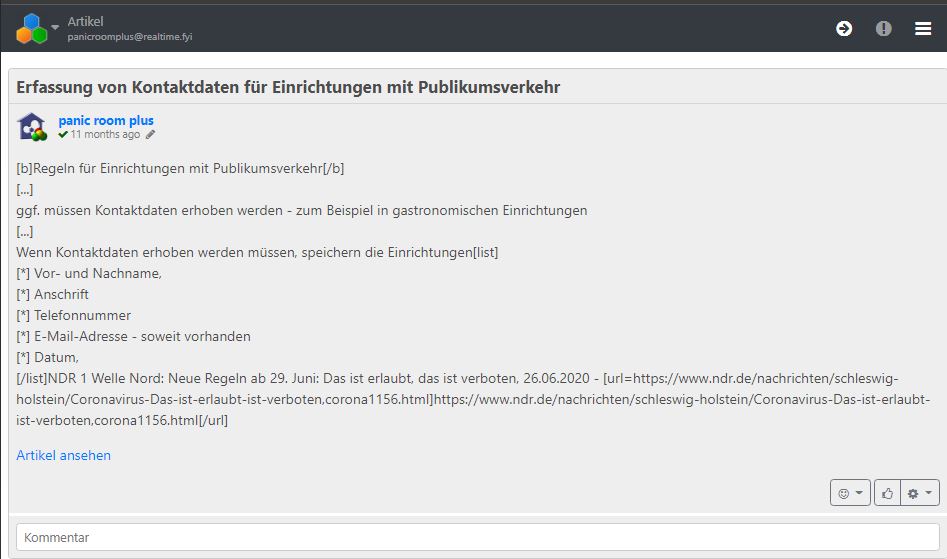This screenshot has height=559, width=947.
Task: Click the '11 months ago' timestamp
Action: [105, 134]
